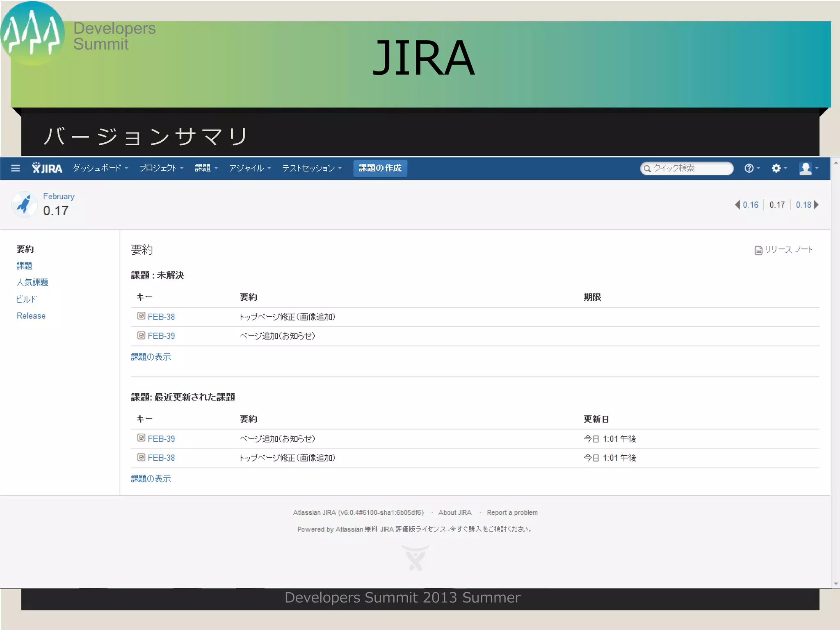Screen dimensions: 840x630
Task: Select the ビルド sidebar tab
Action: point(27,299)
